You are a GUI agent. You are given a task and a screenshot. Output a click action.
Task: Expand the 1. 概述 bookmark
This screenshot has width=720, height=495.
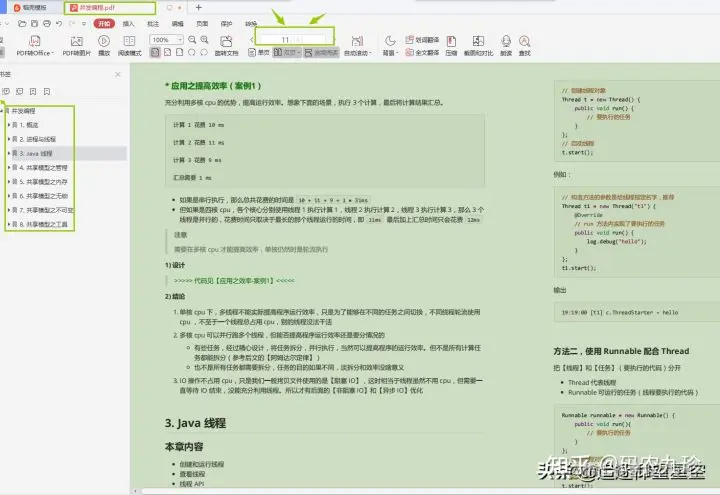pyautogui.click(x=9, y=125)
